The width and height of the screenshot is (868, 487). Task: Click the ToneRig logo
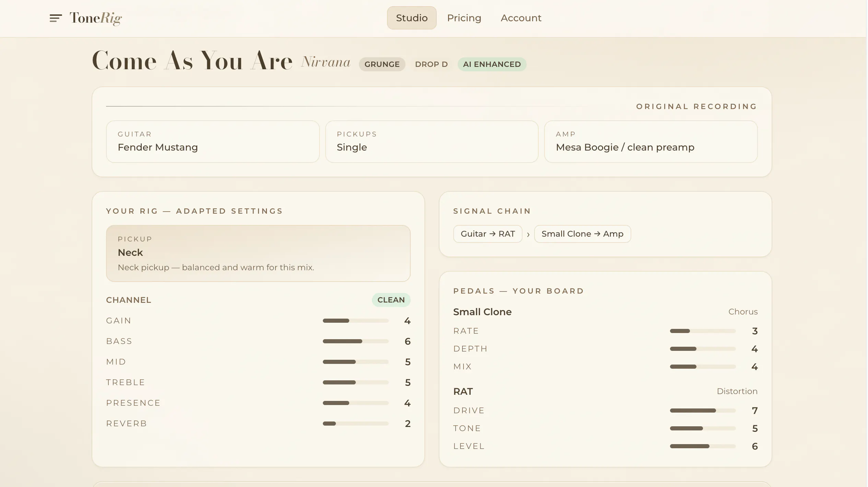96,18
